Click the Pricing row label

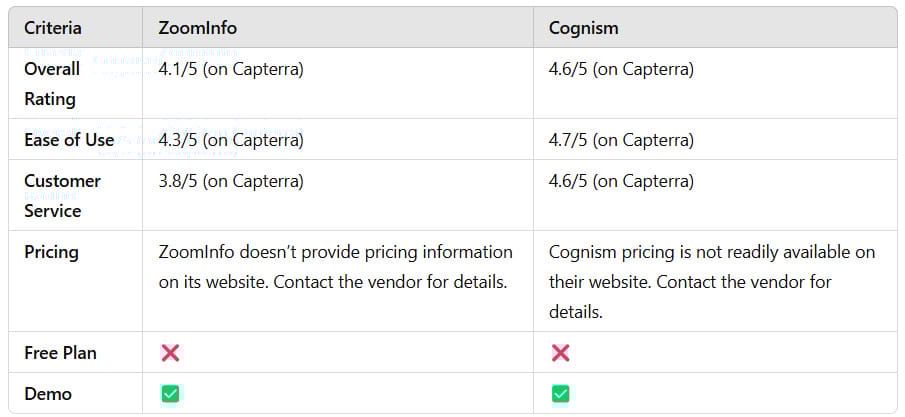pyautogui.click(x=51, y=252)
